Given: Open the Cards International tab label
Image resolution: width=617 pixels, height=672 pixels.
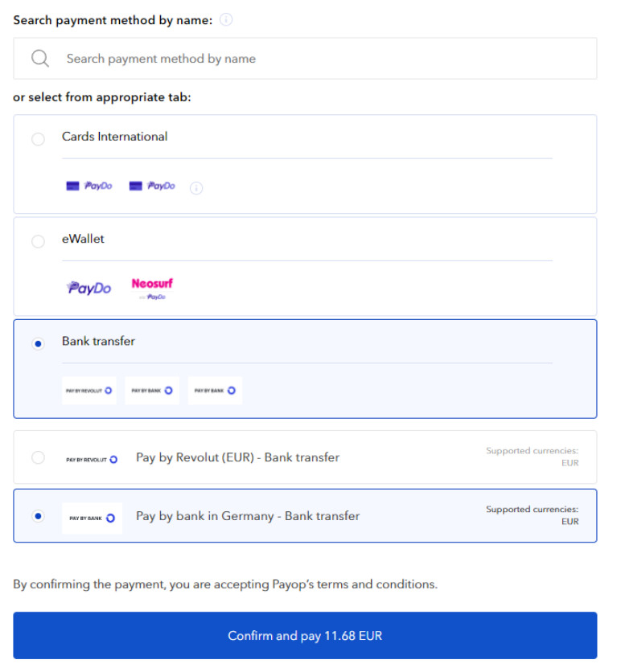Looking at the screenshot, I should pos(114,137).
